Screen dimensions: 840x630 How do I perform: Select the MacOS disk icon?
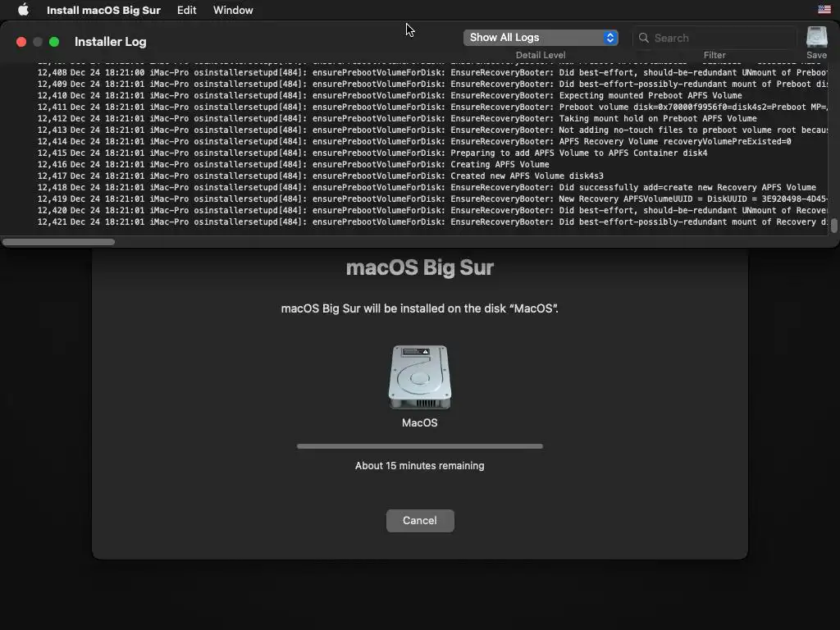pyautogui.click(x=419, y=377)
